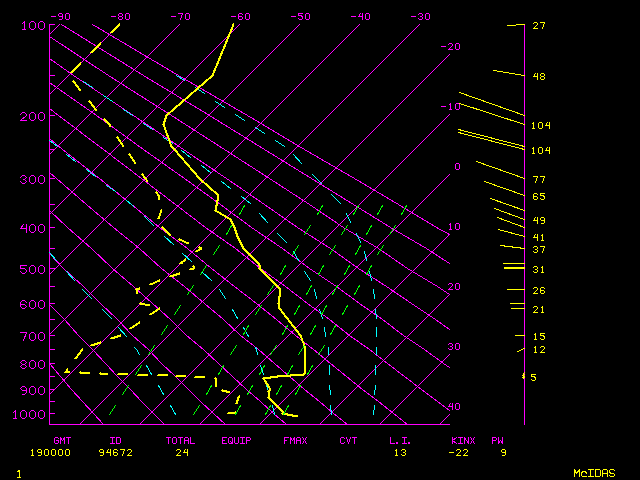Viewport: 640px width, 480px height.
Task: Select the -60 temperature label at top
Action: click(240, 17)
